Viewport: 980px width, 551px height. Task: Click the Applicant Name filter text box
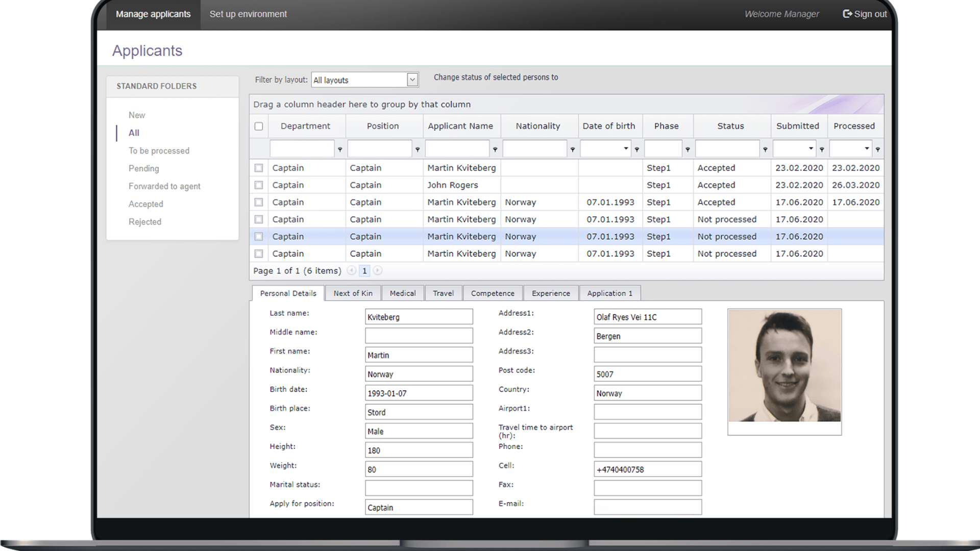point(457,148)
